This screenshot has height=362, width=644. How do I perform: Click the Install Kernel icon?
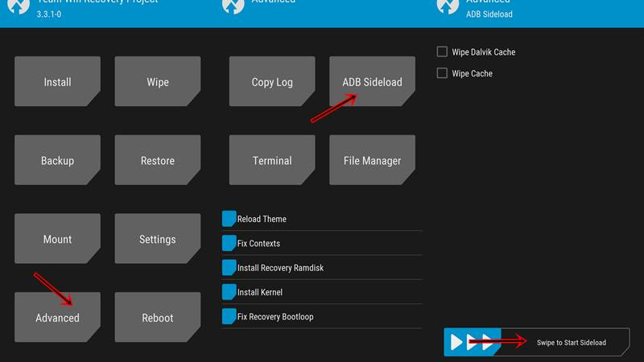click(x=229, y=292)
